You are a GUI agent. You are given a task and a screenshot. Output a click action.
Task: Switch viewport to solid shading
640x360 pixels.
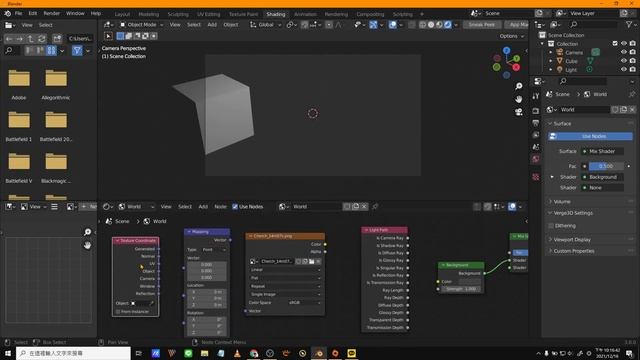point(431,25)
